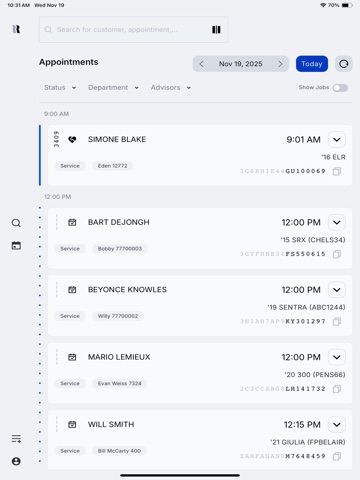
Task: Select the Bobby 77700003 advisor tag
Action: (x=120, y=249)
